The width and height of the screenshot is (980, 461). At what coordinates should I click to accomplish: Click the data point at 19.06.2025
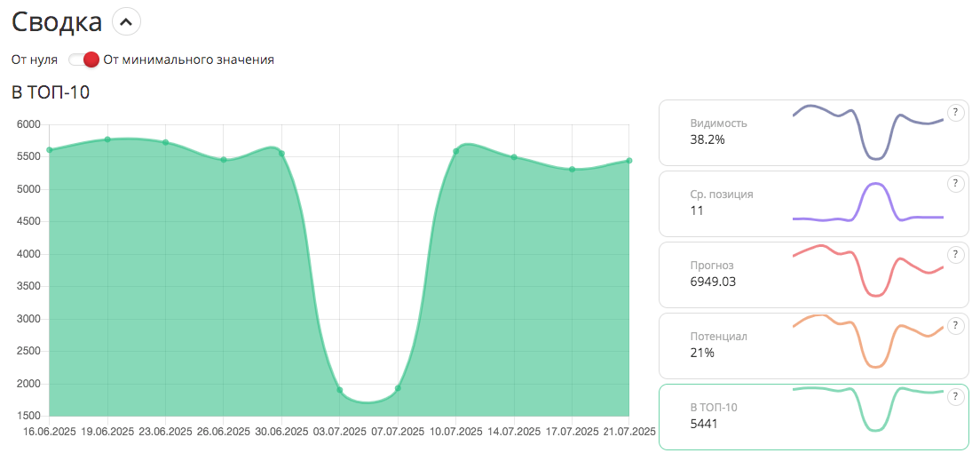pos(107,139)
